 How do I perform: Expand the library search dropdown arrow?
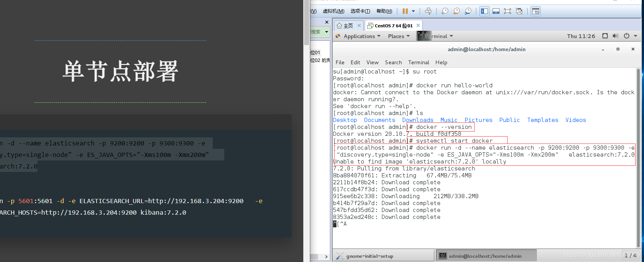coord(327,32)
